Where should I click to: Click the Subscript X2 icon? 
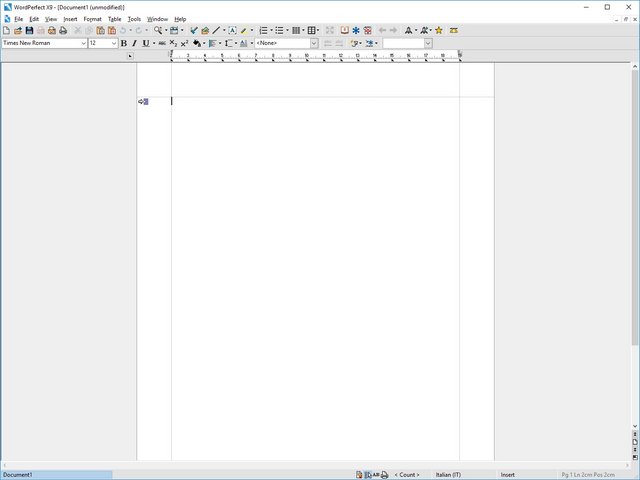click(x=173, y=43)
